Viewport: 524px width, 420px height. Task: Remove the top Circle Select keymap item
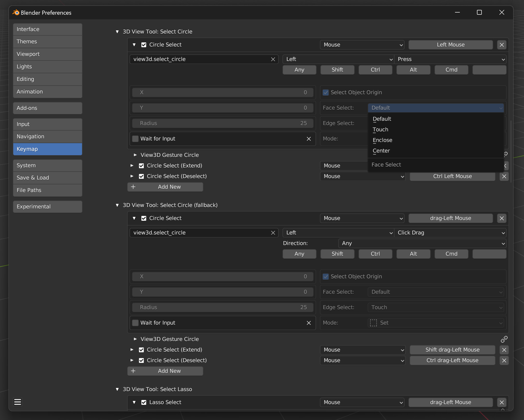(x=502, y=45)
